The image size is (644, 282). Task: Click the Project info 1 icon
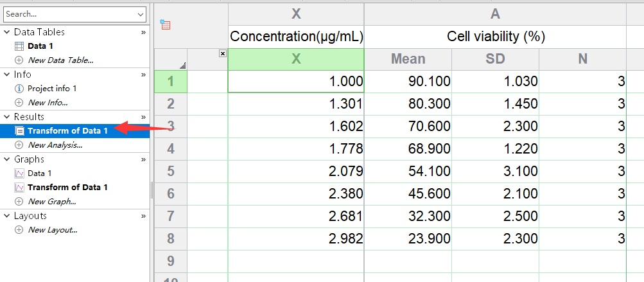click(19, 89)
